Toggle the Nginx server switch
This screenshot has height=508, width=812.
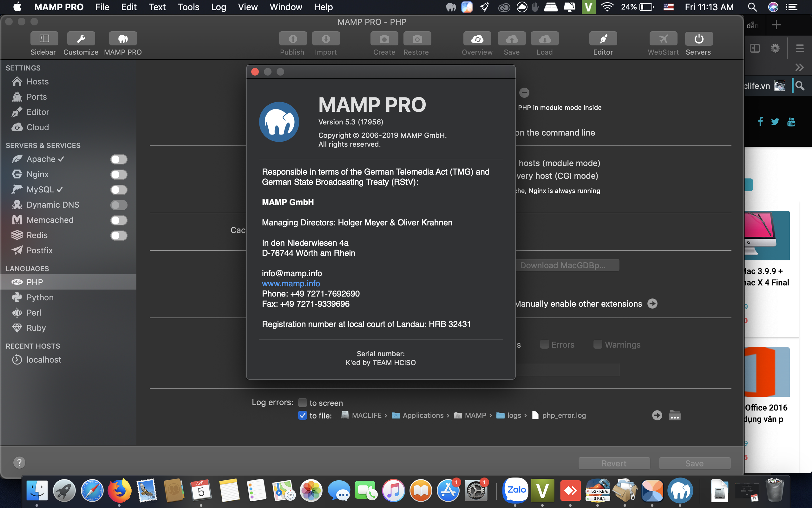click(x=119, y=174)
